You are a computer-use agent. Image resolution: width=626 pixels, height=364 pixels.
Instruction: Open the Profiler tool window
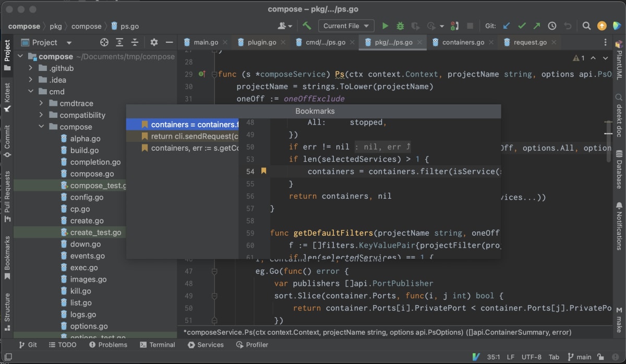click(x=252, y=345)
